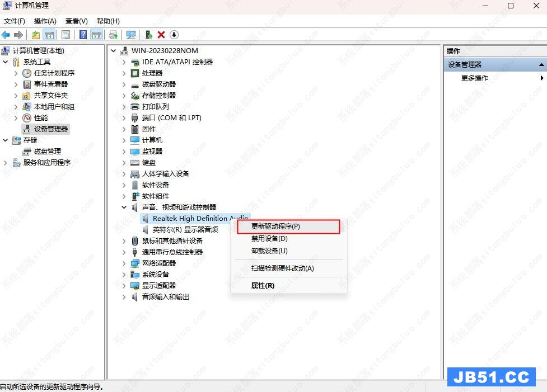Viewport: 547px width, 392px height.
Task: Choose 更新驱动程序(P) from context menu
Action: (275, 226)
